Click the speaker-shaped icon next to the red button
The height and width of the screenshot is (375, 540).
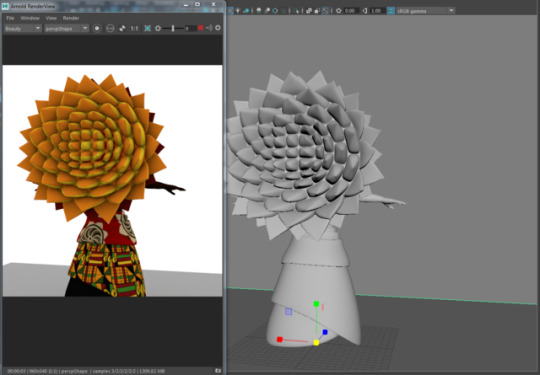pyautogui.click(x=209, y=28)
